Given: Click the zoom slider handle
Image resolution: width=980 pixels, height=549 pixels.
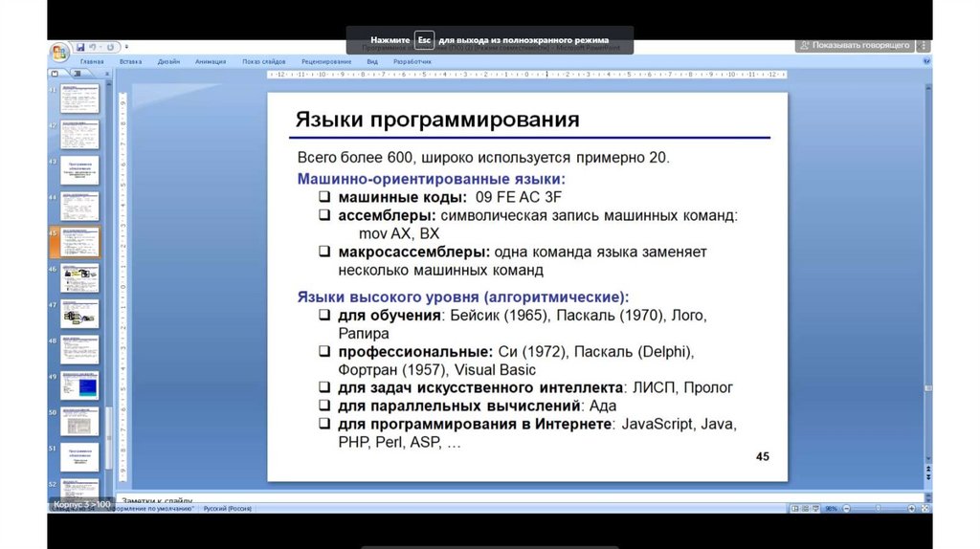Looking at the screenshot, I should [879, 509].
